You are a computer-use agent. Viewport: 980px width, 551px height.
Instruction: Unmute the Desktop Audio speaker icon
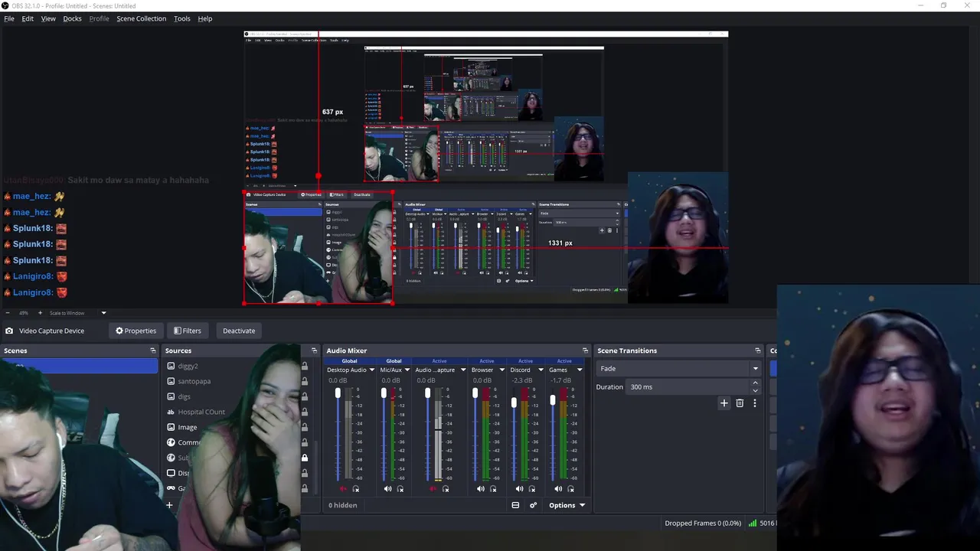pos(343,489)
